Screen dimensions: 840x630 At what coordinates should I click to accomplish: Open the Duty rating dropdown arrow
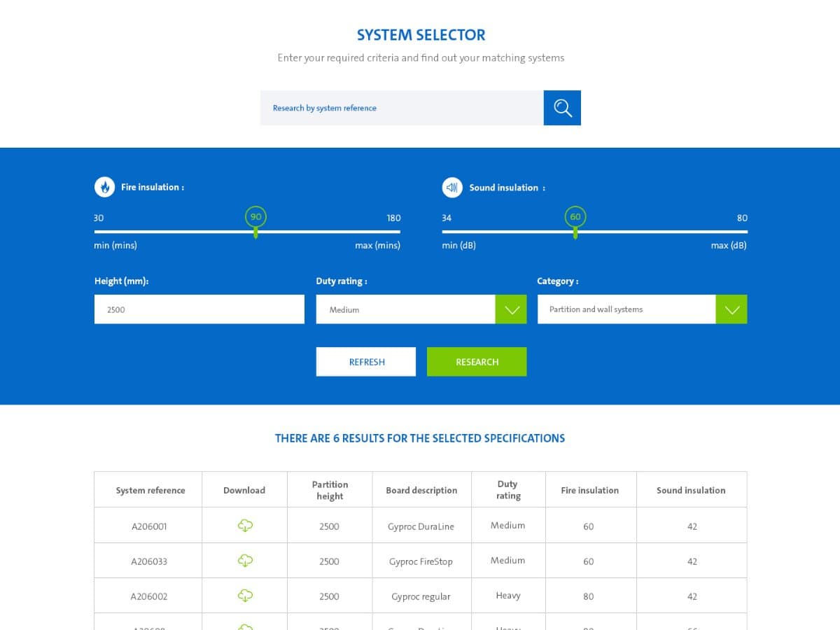[x=511, y=309]
